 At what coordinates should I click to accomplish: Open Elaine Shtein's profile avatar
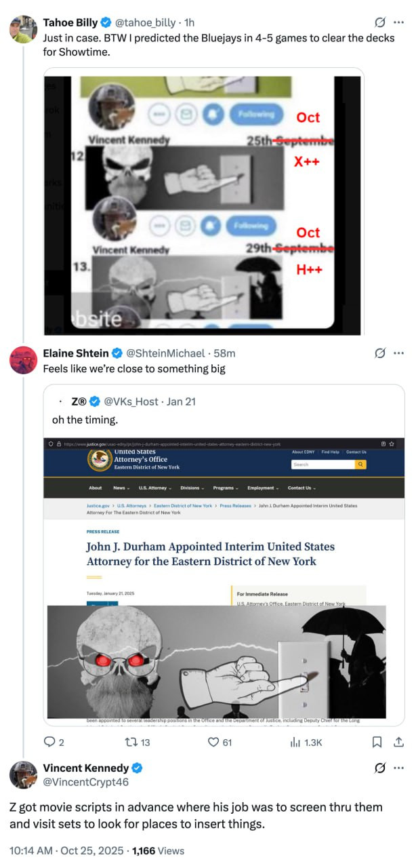[23, 359]
